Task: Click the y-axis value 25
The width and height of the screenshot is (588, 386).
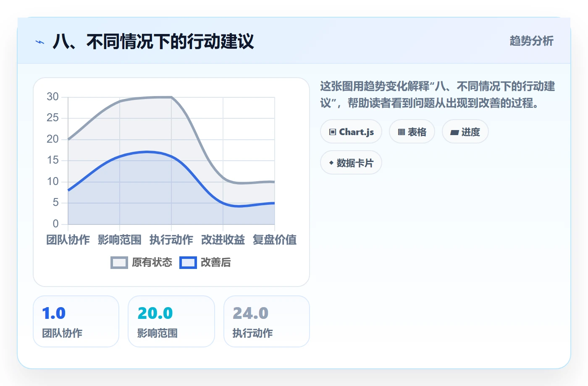Action: (52, 118)
